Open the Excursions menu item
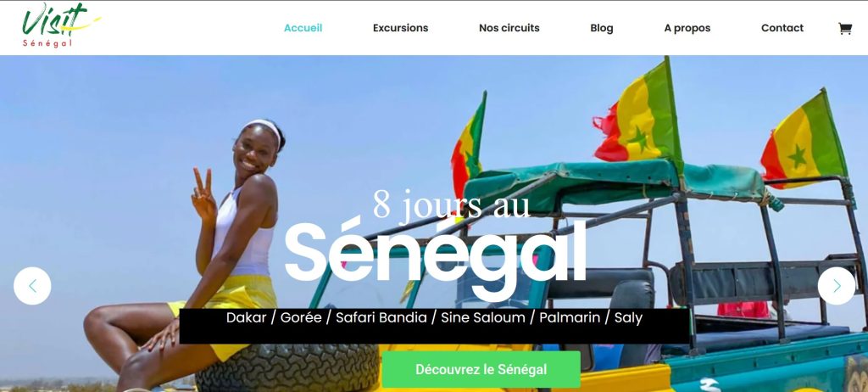868x392 pixels. (x=400, y=28)
